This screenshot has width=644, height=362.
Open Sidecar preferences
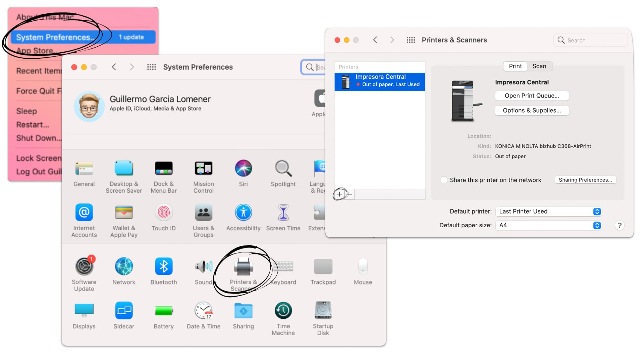(124, 315)
